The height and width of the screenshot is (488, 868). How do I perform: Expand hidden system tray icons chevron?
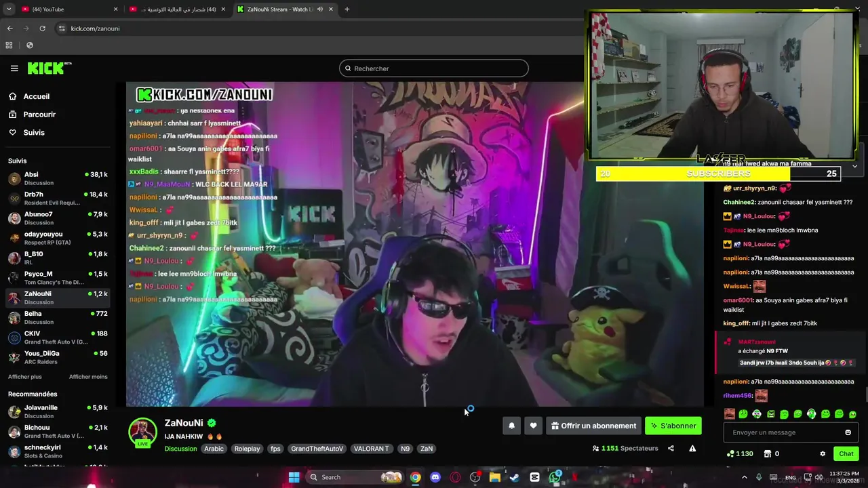tap(744, 477)
